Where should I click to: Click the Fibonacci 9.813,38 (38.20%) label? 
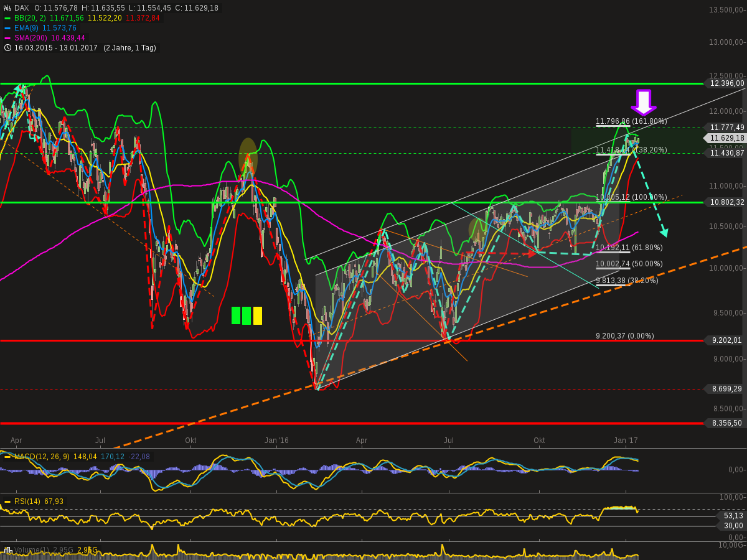click(627, 281)
